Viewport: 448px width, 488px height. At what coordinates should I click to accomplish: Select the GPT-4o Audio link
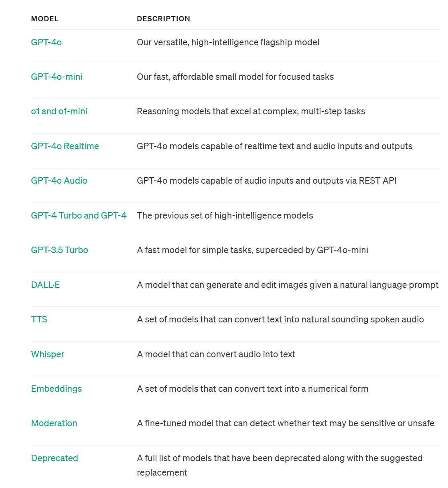pyautogui.click(x=59, y=181)
